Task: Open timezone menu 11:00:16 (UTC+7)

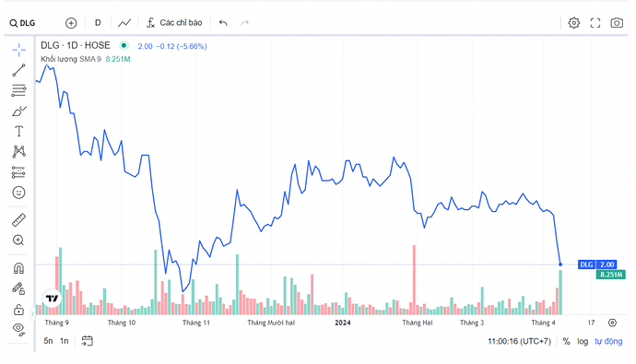Action: (x=519, y=341)
